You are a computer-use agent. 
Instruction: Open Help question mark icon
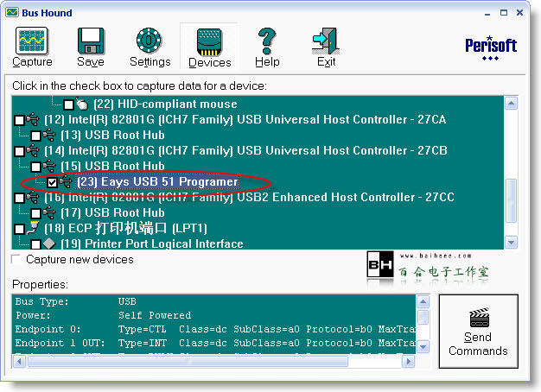(267, 41)
